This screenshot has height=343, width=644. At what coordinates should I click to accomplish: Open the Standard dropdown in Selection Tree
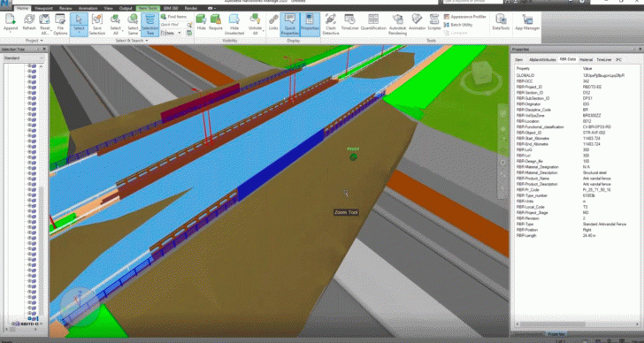coord(24,58)
